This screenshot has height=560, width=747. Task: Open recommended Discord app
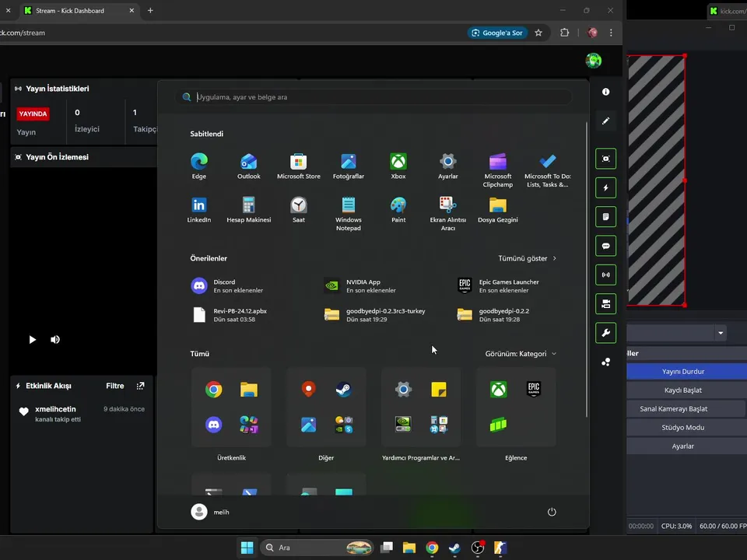point(228,285)
